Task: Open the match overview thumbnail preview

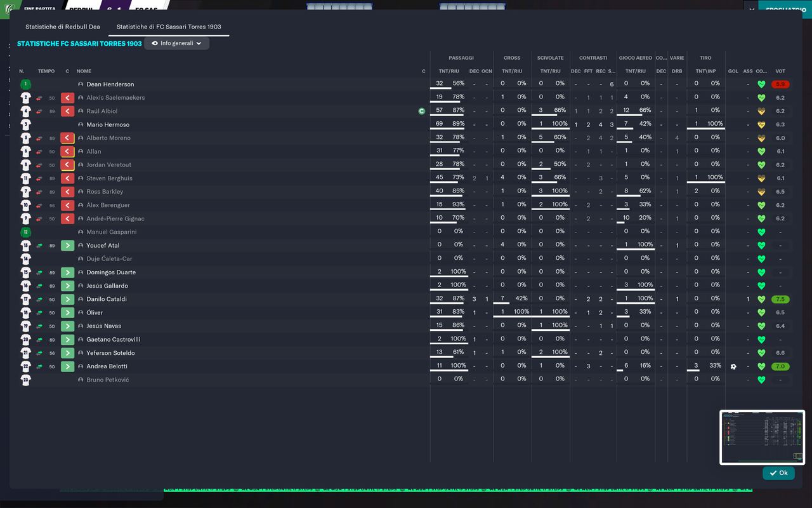Action: tap(762, 438)
